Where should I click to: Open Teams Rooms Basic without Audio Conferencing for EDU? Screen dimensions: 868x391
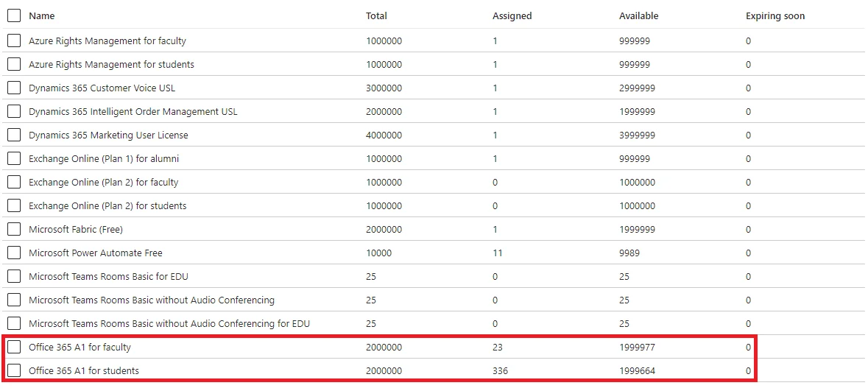[x=169, y=323]
